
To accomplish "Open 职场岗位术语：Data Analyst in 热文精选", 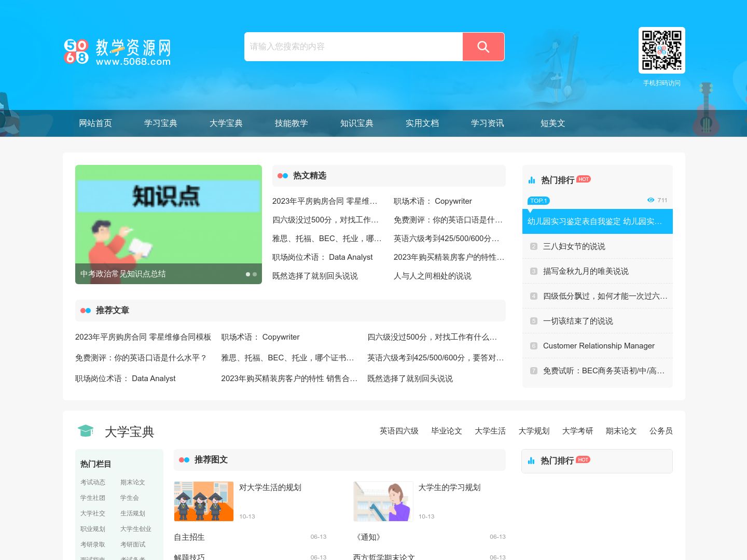I will pyautogui.click(x=322, y=257).
